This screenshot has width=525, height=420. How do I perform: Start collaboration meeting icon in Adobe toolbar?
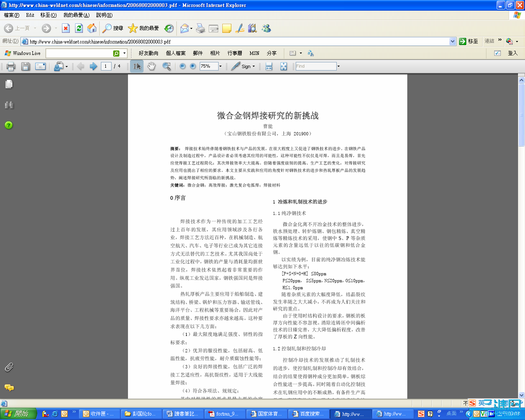(x=59, y=66)
